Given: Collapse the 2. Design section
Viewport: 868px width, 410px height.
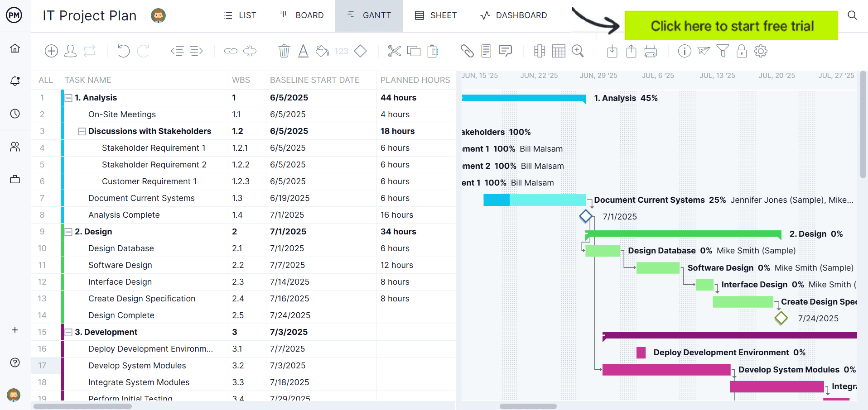Looking at the screenshot, I should pos(68,231).
